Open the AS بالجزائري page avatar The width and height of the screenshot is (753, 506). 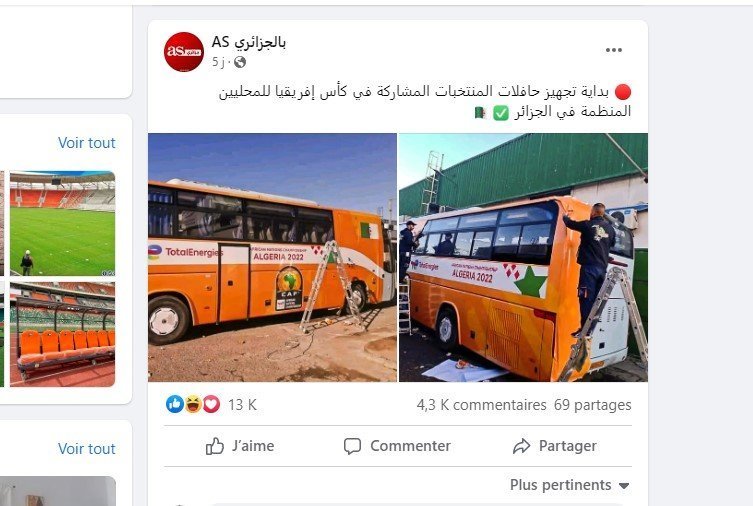pos(184,52)
